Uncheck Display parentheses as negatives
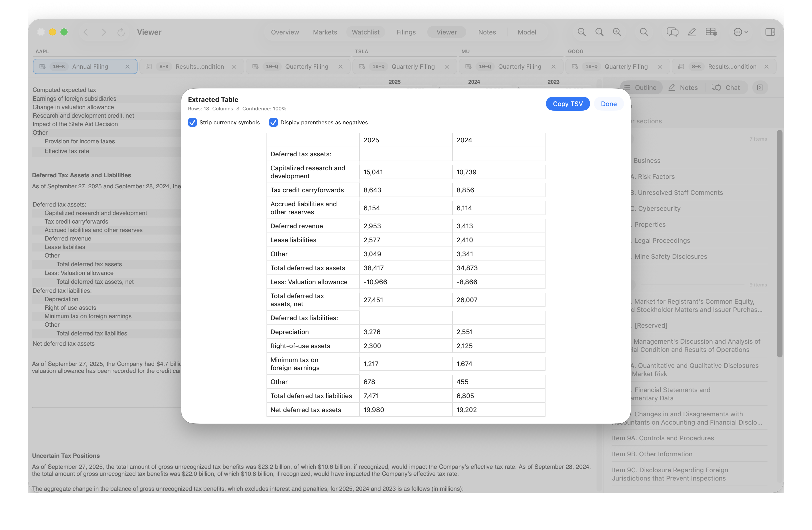The height and width of the screenshot is (530, 812). 273,122
